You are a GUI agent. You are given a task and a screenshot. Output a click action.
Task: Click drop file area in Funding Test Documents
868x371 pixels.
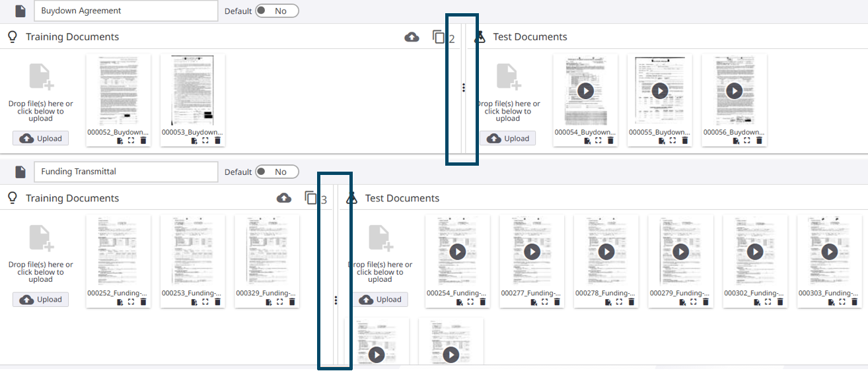click(380, 254)
